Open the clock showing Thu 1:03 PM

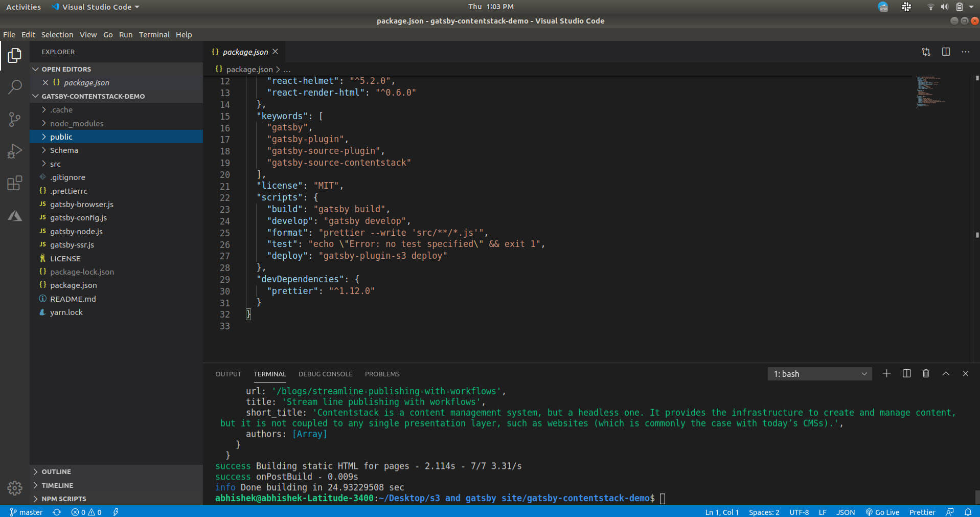click(491, 7)
